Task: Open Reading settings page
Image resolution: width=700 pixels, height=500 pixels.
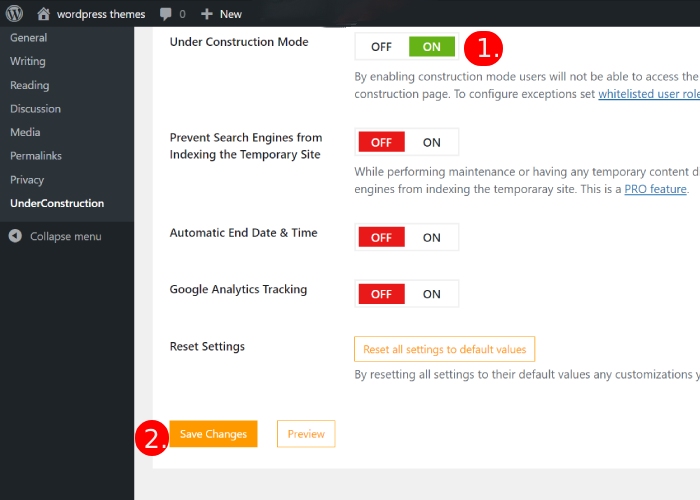Action: click(30, 85)
